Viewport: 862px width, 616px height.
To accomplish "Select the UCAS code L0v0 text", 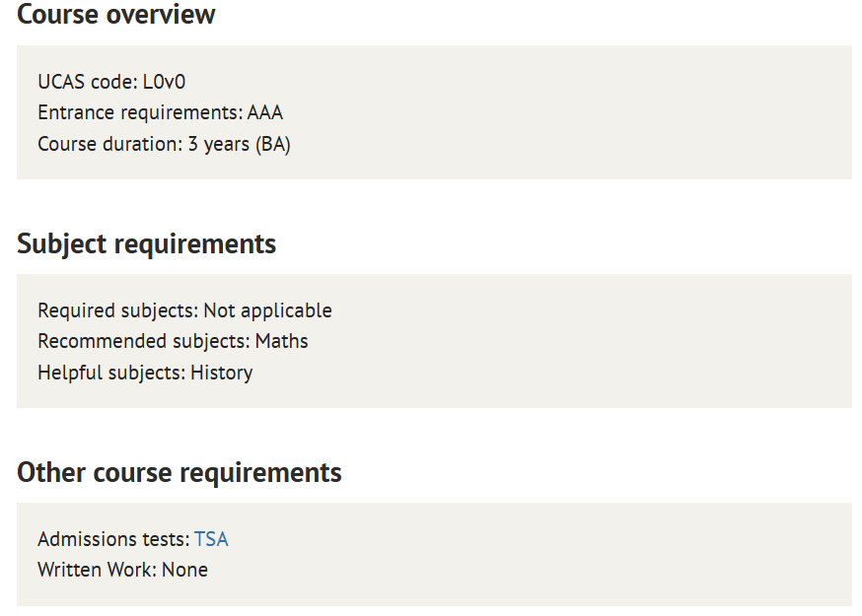I will tap(111, 82).
